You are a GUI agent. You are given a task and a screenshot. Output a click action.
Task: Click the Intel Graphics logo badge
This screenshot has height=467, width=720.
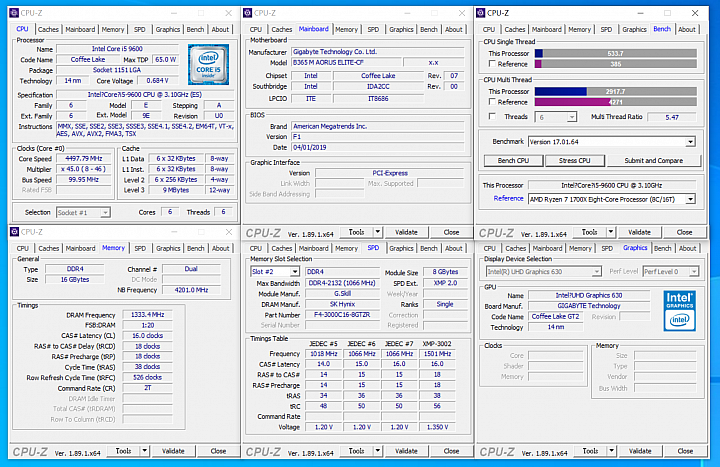(x=680, y=310)
